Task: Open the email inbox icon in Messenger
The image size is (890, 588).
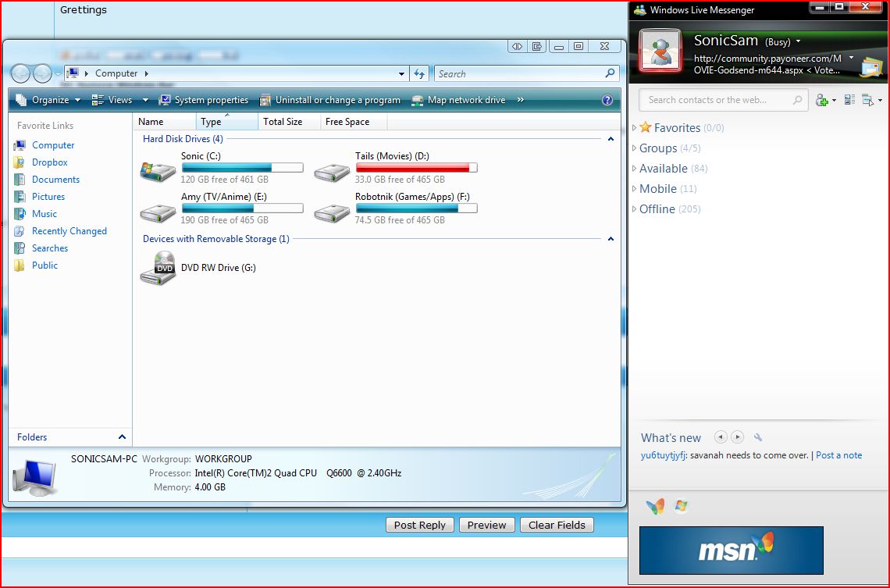Action: (x=870, y=68)
